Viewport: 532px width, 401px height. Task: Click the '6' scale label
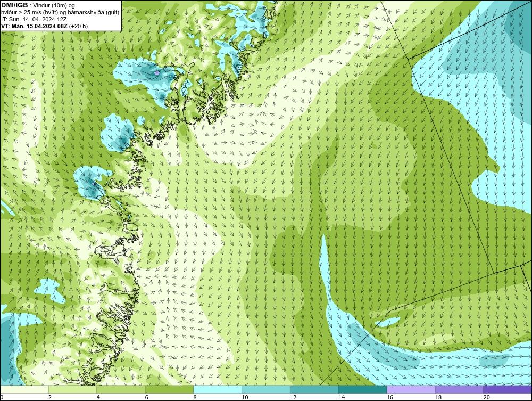pos(147,397)
